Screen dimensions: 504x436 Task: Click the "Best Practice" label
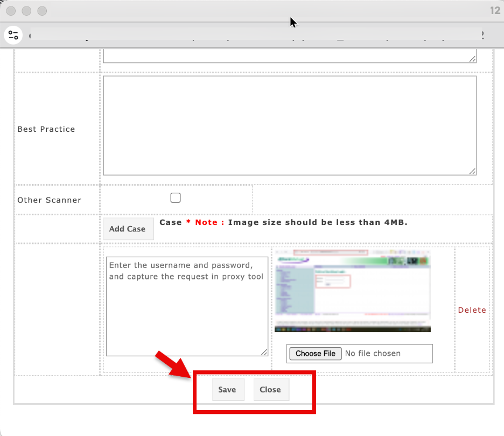(46, 129)
